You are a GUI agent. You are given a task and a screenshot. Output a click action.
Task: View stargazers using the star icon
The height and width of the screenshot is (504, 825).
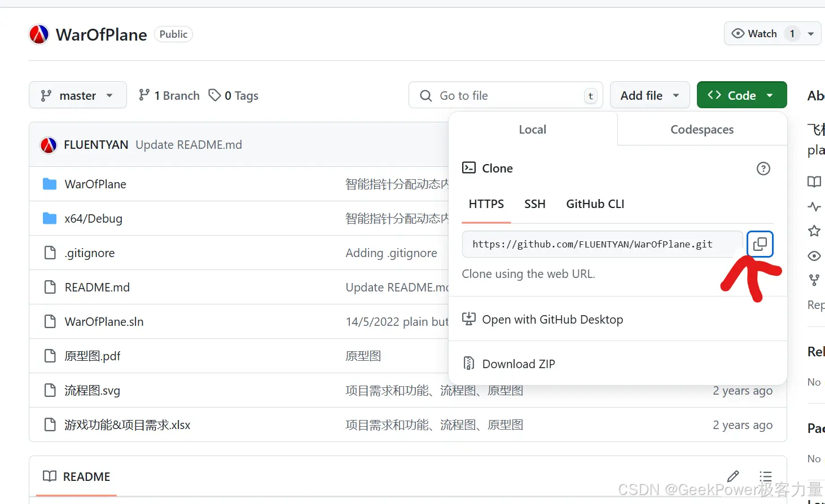click(x=814, y=231)
